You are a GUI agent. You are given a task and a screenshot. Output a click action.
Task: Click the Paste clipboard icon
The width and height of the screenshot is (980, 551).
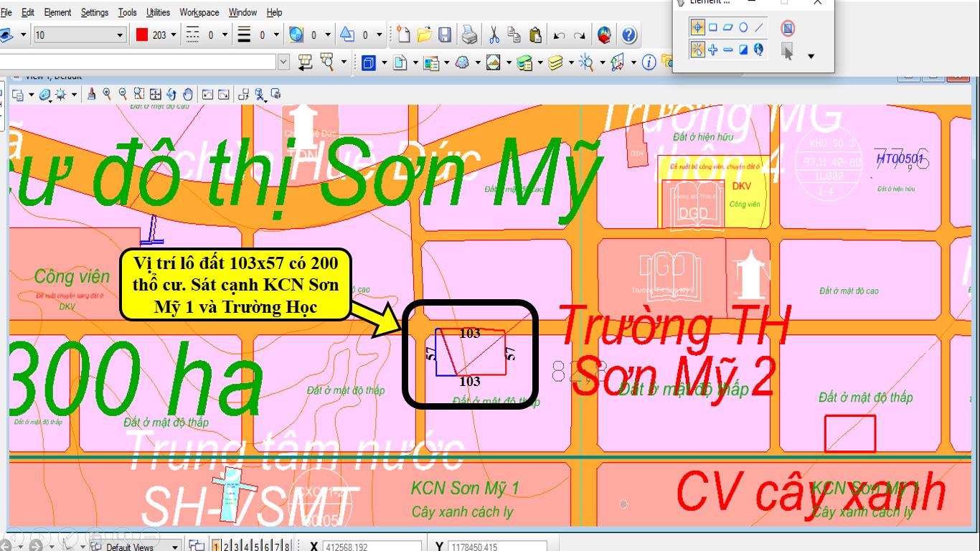tap(535, 34)
